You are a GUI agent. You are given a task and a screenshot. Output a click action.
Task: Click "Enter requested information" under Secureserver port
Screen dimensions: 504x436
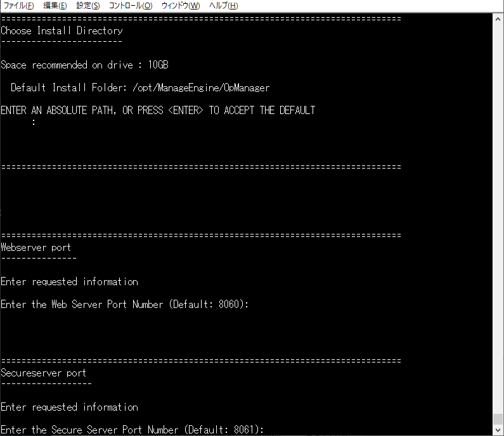pyautogui.click(x=69, y=407)
